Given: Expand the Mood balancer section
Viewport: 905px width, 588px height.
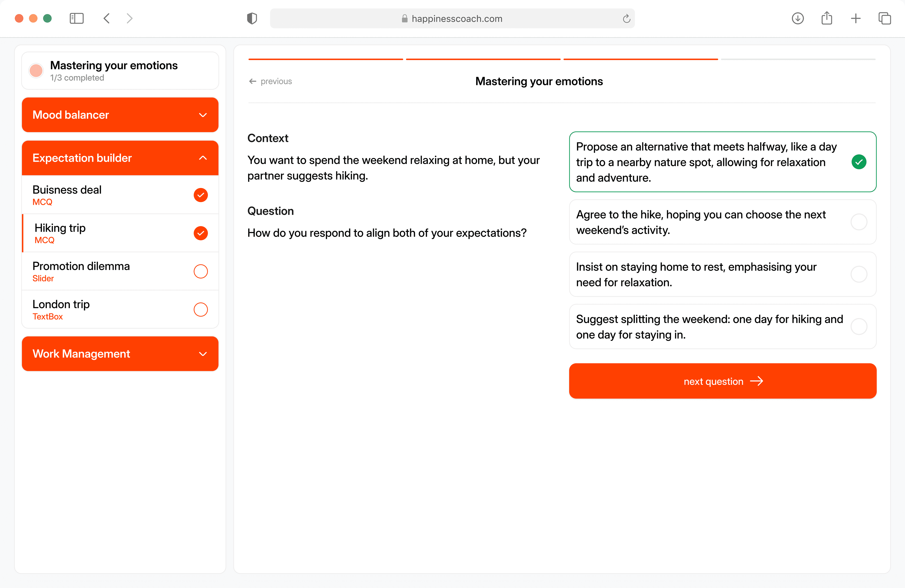Looking at the screenshot, I should (x=120, y=115).
